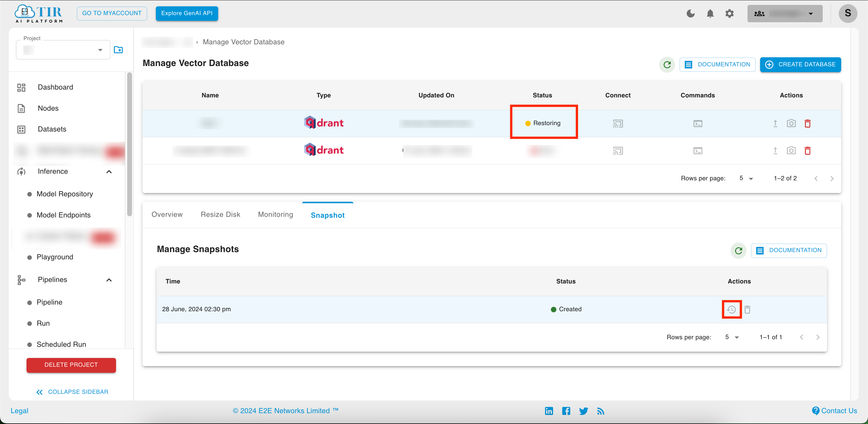The height and width of the screenshot is (424, 868).
Task: Refresh the vector database list
Action: tap(667, 65)
